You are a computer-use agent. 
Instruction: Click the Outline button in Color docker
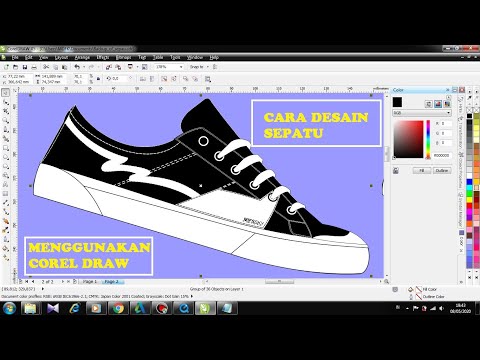click(442, 171)
